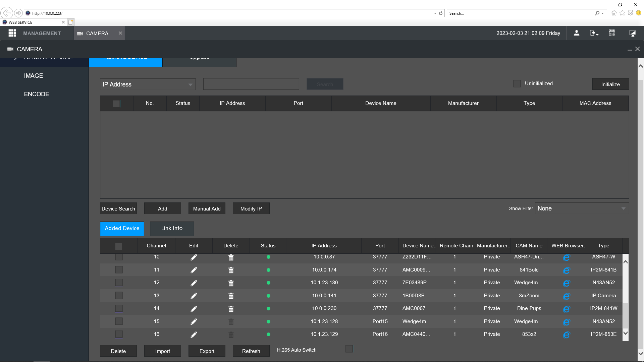Expand the browser search provider dropdown
The width and height of the screenshot is (644, 362).
[x=603, y=13]
